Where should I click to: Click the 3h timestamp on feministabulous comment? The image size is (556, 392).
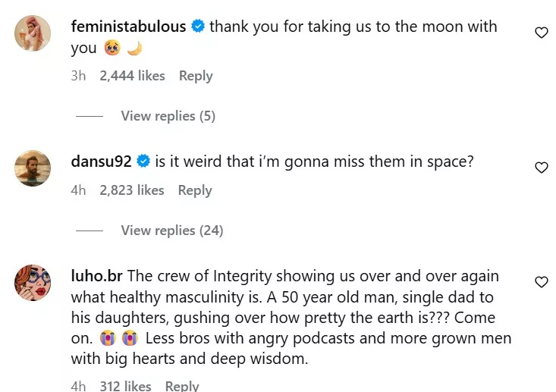click(x=78, y=76)
